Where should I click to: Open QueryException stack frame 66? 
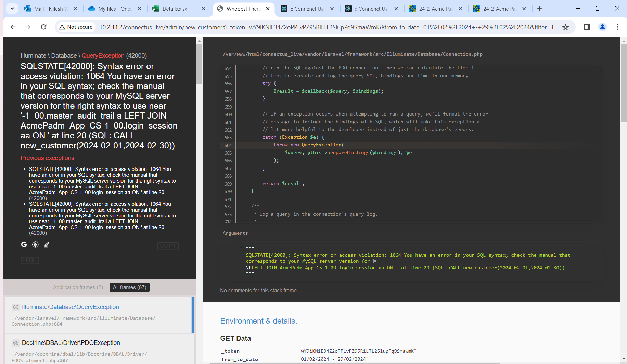(x=99, y=315)
